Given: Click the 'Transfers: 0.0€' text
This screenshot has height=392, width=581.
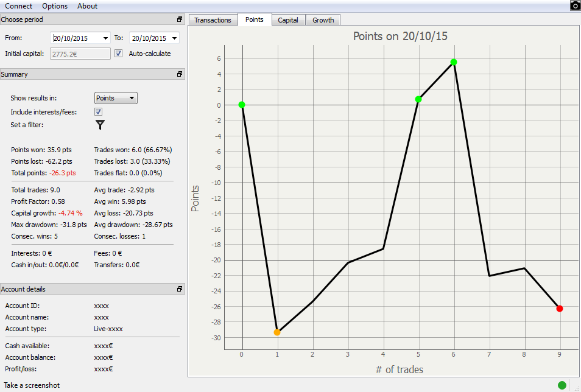Looking at the screenshot, I should coord(117,265).
